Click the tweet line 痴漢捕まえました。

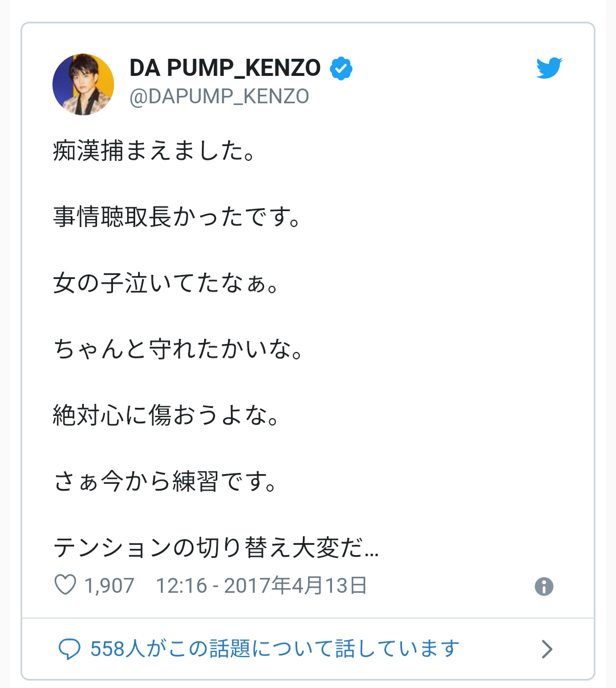click(x=155, y=151)
